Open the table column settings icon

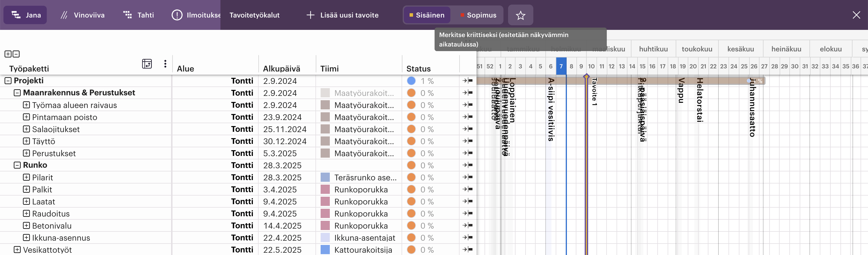click(x=147, y=64)
